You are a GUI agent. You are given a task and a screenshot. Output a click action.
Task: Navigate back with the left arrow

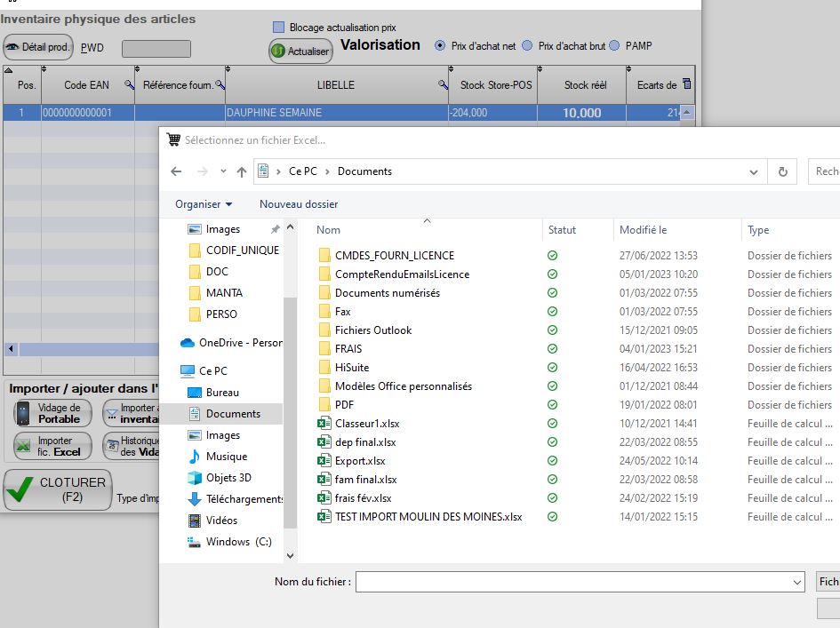pos(176,171)
